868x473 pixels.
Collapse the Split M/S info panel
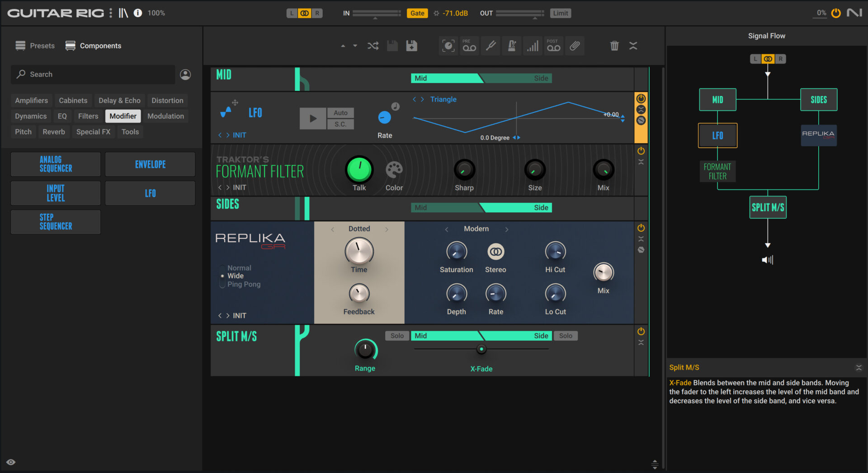(859, 368)
